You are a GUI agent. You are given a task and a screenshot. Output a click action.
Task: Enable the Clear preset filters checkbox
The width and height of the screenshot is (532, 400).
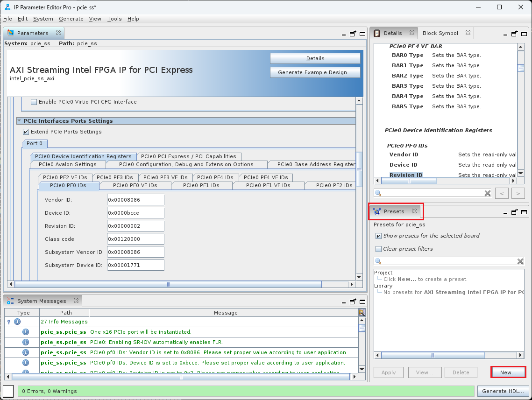pyautogui.click(x=378, y=249)
